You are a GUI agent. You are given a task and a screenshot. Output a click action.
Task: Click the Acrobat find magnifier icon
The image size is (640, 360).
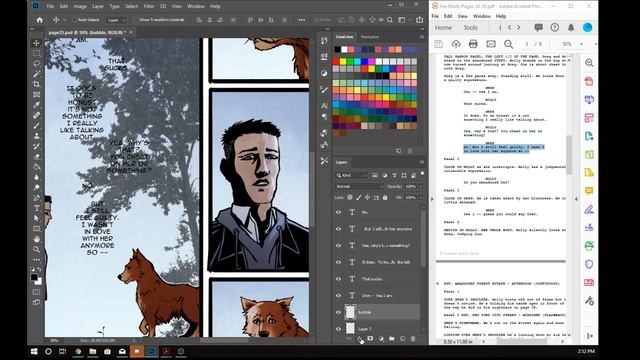point(509,44)
